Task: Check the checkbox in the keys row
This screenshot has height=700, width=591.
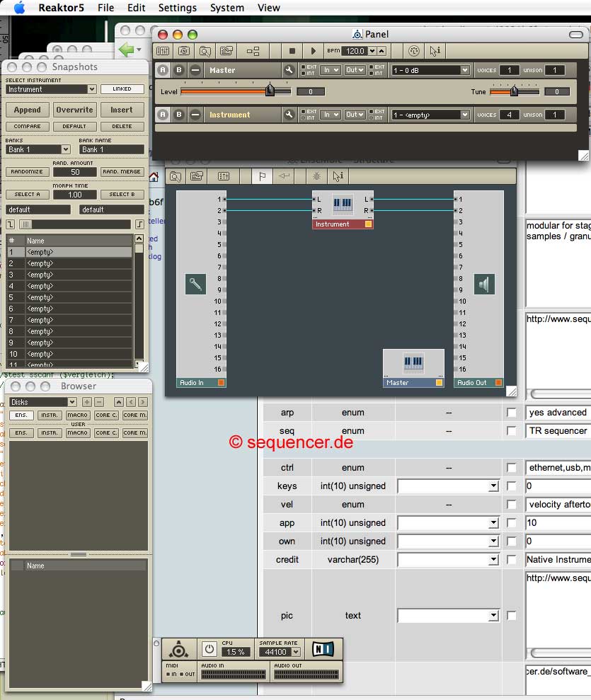Action: [x=512, y=486]
